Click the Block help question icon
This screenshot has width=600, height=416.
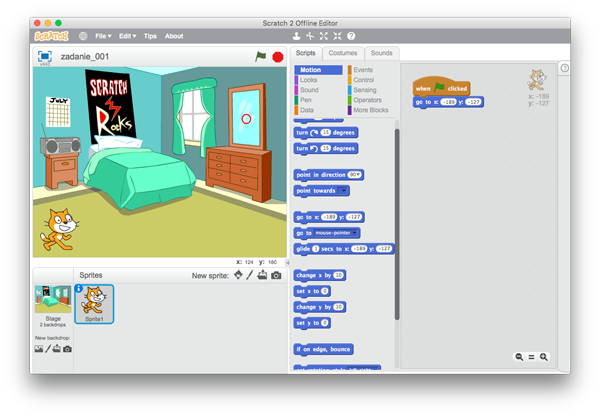click(351, 36)
